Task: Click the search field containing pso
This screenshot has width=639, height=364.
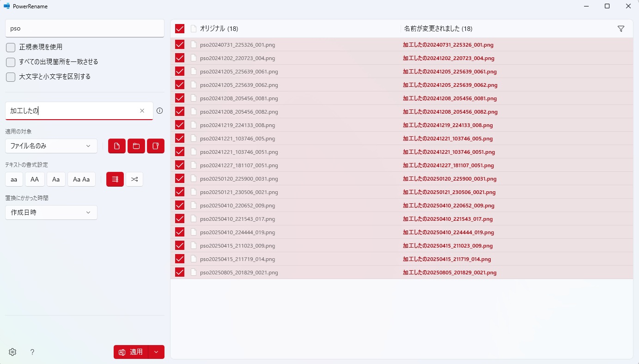Action: (x=85, y=28)
